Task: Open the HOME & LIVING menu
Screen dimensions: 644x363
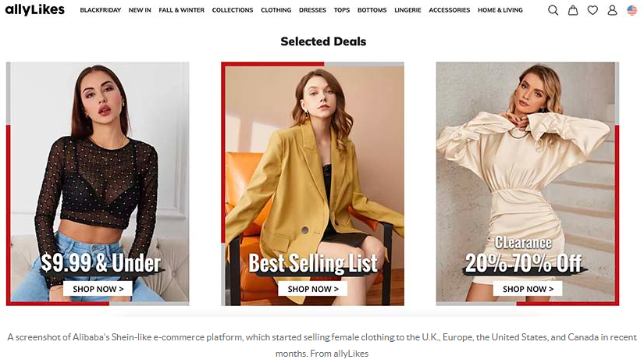Action: click(x=500, y=10)
